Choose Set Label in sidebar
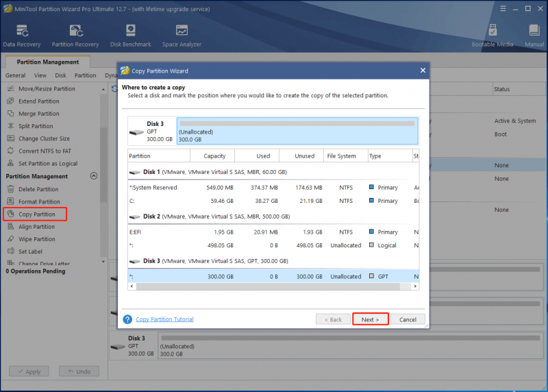The image size is (548, 392). click(30, 252)
